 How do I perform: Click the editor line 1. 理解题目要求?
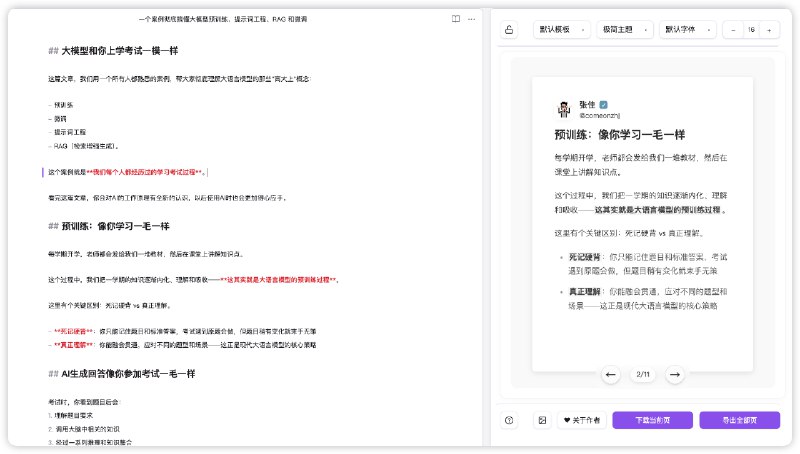pyautogui.click(x=70, y=415)
